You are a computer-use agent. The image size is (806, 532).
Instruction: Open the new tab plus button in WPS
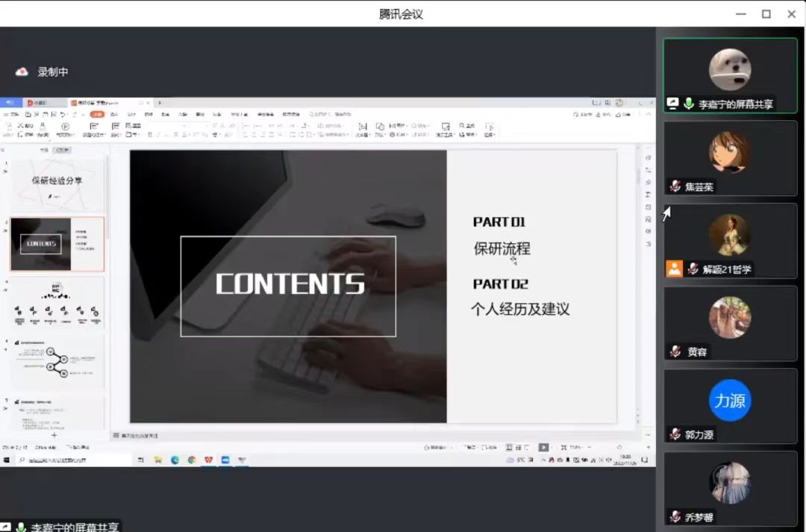click(160, 102)
